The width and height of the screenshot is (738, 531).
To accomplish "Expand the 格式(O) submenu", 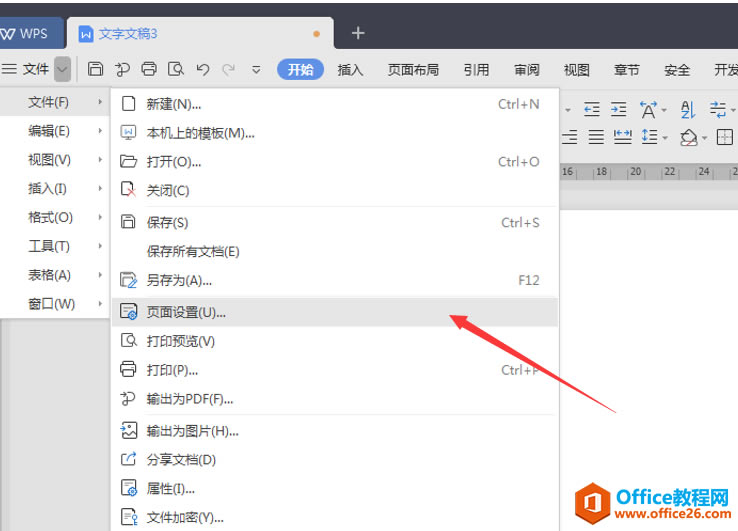I will 55,217.
